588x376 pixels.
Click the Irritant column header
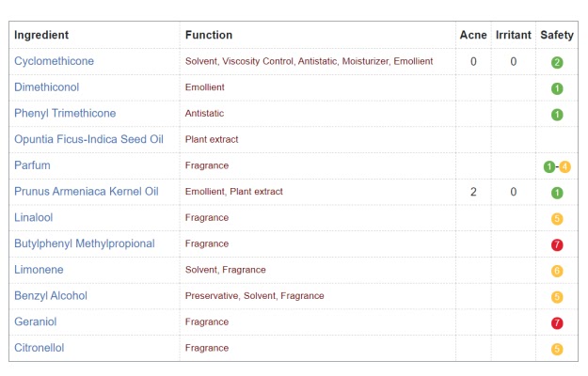pyautogui.click(x=513, y=35)
